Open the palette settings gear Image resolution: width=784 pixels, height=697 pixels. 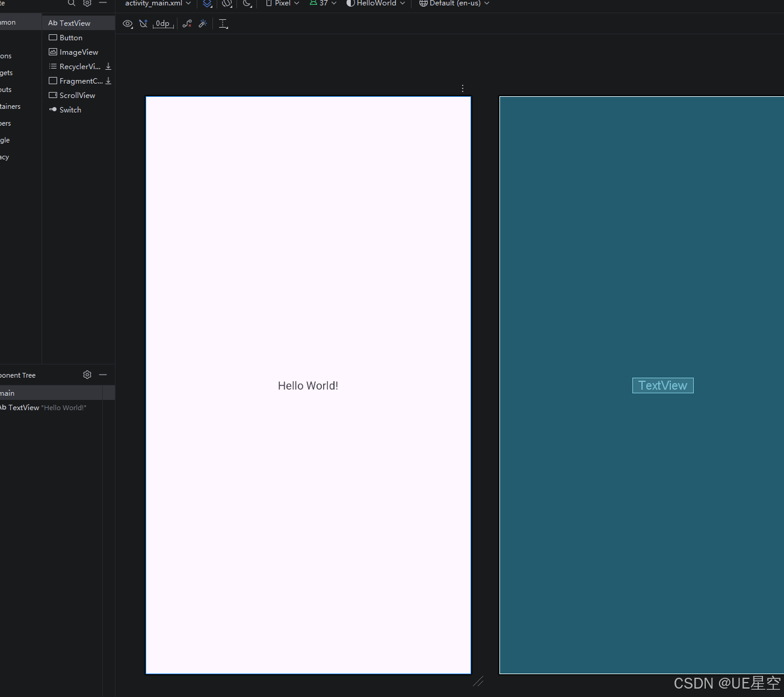(x=87, y=3)
